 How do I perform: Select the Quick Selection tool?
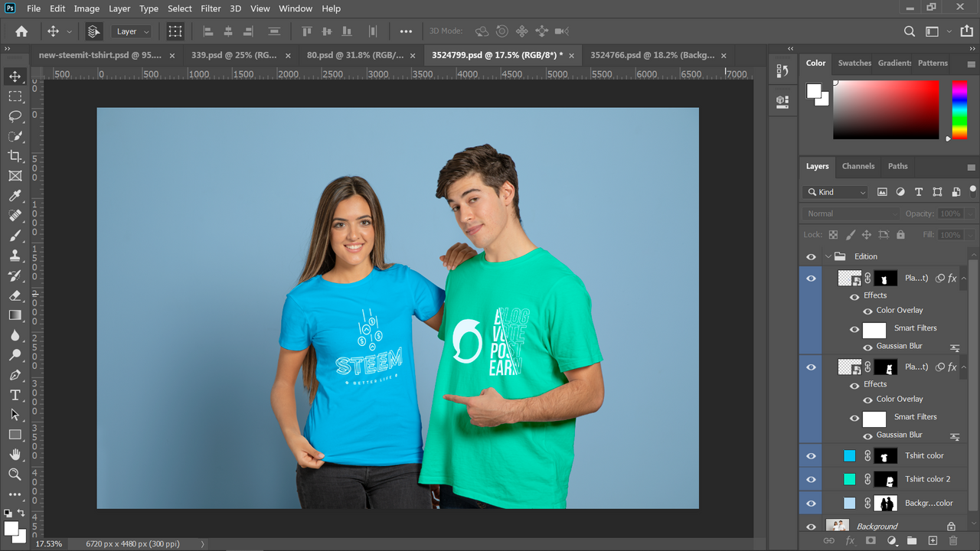click(x=15, y=136)
